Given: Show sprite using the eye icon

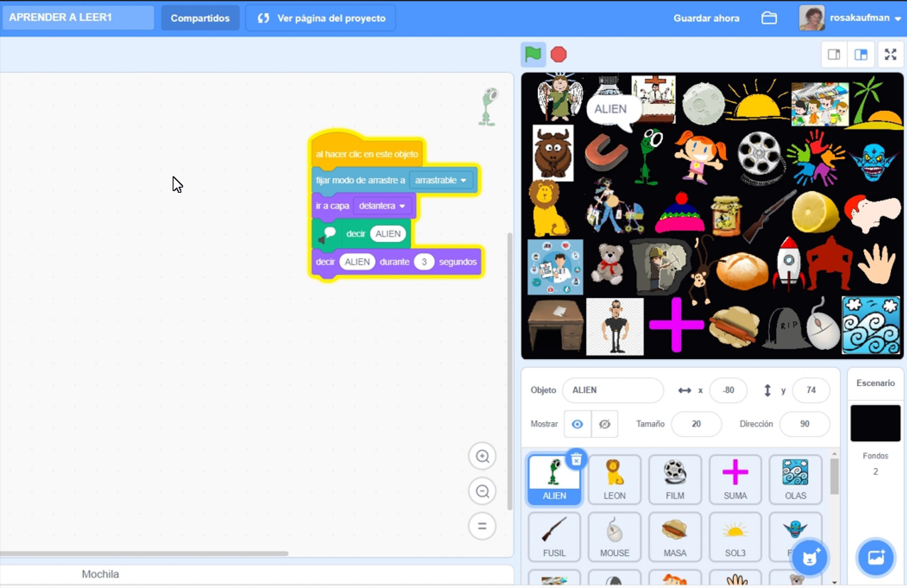Looking at the screenshot, I should tap(578, 424).
